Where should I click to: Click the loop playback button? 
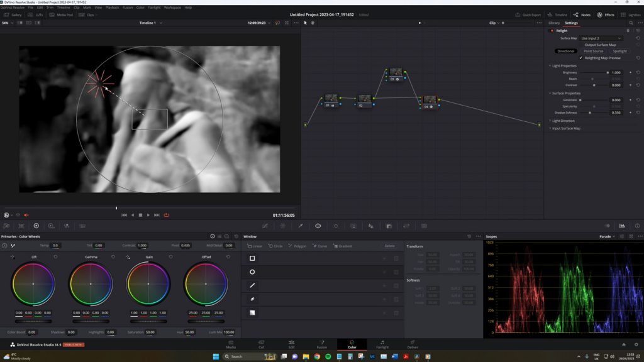tap(166, 215)
